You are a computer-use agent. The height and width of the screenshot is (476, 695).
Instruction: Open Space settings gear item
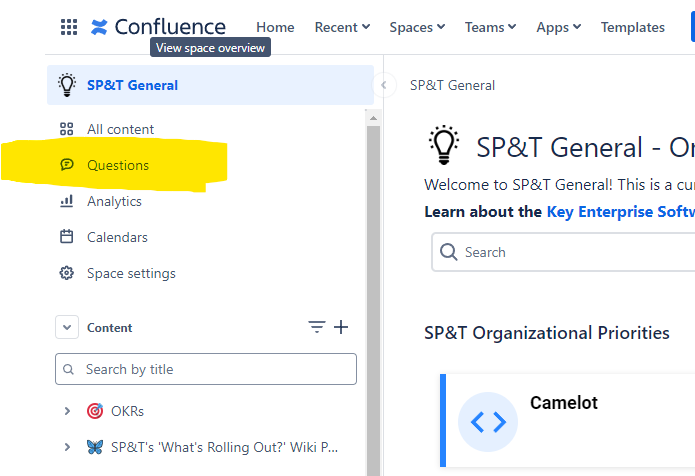(x=130, y=273)
